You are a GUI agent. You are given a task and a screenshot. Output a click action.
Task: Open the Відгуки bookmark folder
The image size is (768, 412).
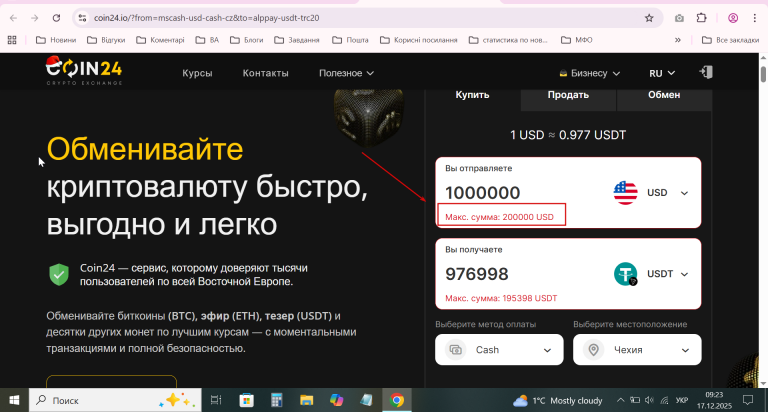point(106,40)
